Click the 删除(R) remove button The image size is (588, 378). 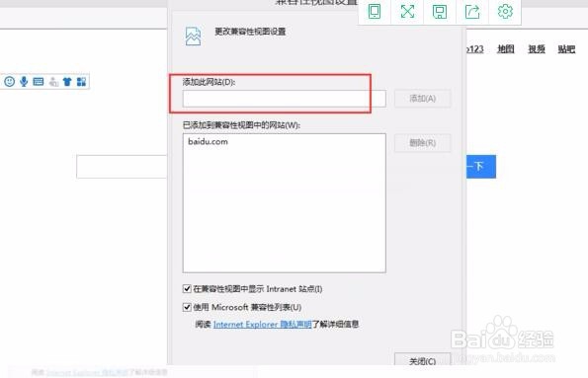pyautogui.click(x=422, y=143)
